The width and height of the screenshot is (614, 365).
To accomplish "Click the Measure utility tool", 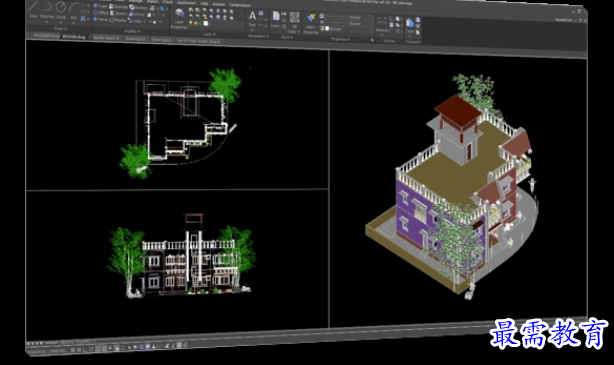I will (382, 25).
